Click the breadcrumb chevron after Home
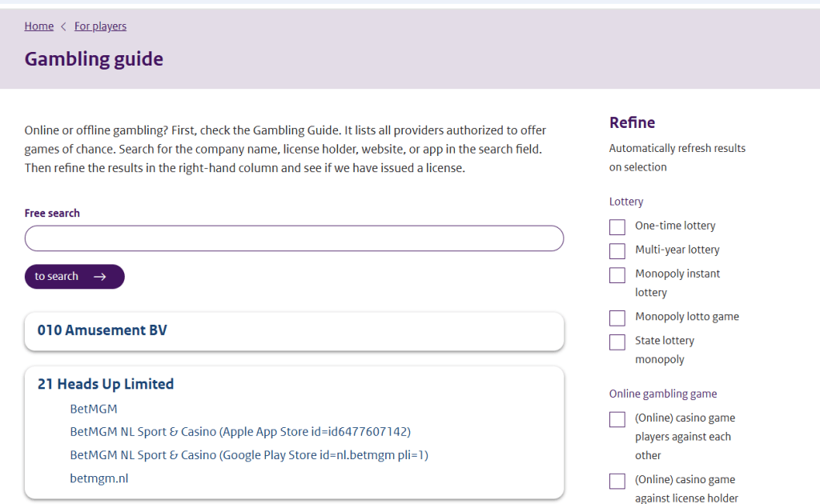Image resolution: width=820 pixels, height=504 pixels. point(64,26)
